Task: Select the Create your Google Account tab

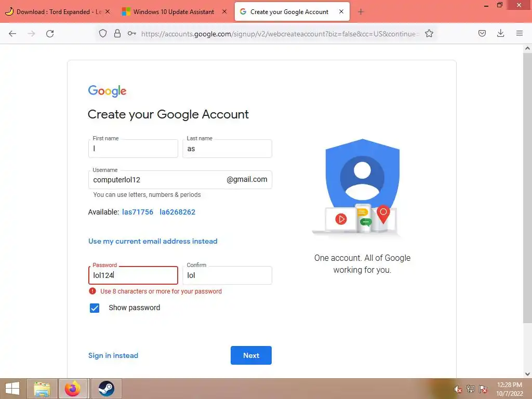Action: click(292, 11)
